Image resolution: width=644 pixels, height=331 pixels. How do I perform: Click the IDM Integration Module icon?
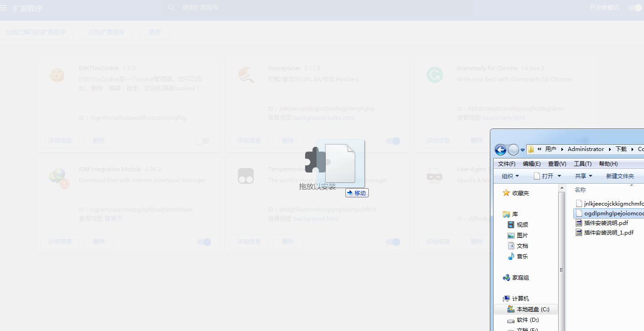(x=58, y=177)
